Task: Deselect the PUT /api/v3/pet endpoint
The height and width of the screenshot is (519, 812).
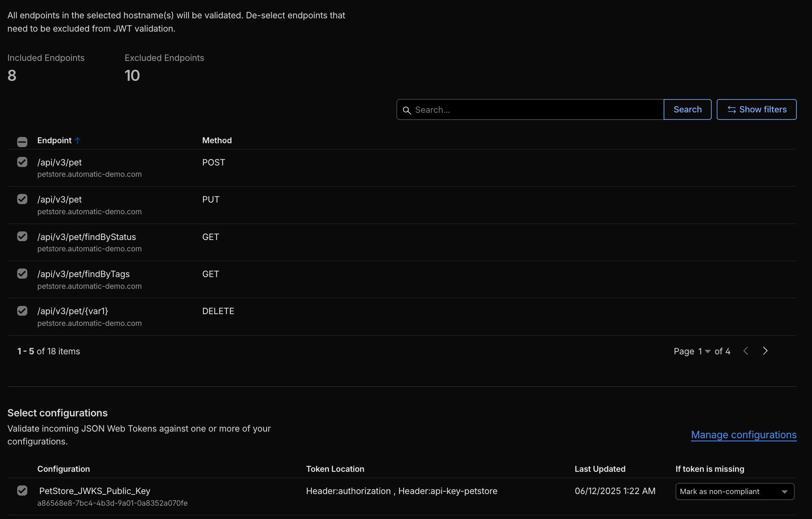Action: (x=22, y=199)
